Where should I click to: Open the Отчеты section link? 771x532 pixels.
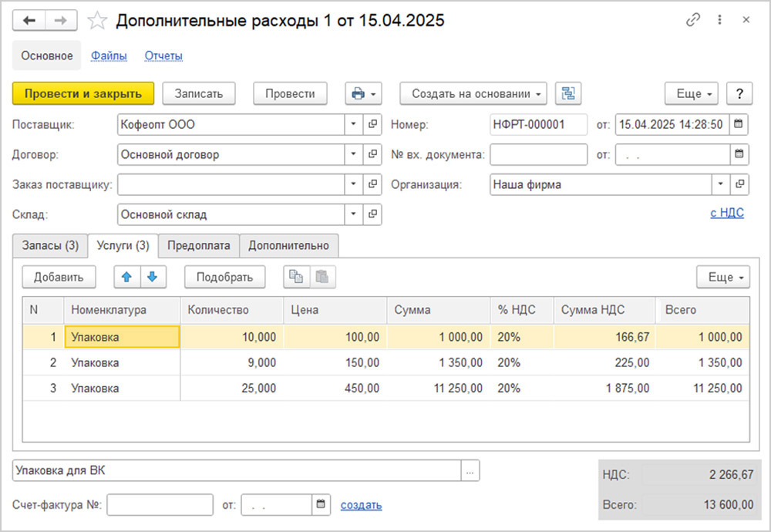pyautogui.click(x=163, y=56)
